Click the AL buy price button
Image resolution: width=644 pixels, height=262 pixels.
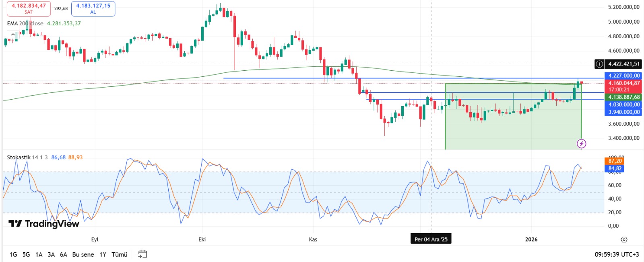93,8
